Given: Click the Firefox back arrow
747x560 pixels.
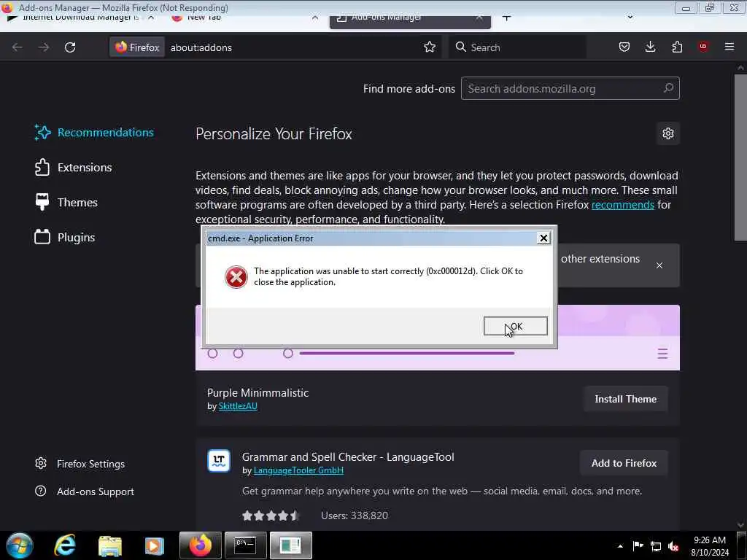Looking at the screenshot, I should coord(18,47).
